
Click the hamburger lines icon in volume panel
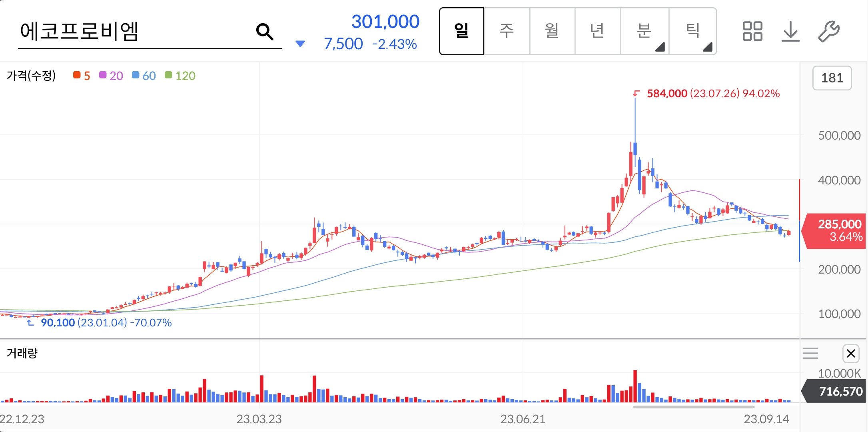pyautogui.click(x=810, y=353)
